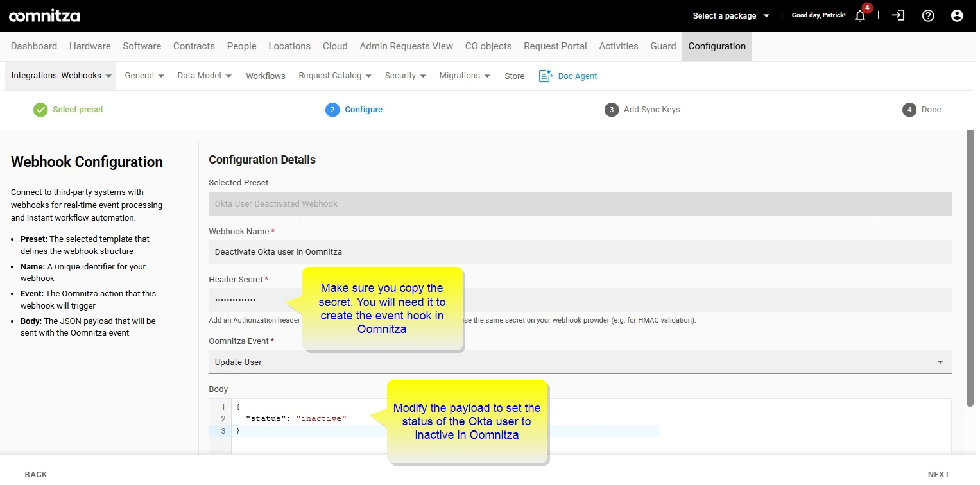Open the Locations tab

click(289, 46)
